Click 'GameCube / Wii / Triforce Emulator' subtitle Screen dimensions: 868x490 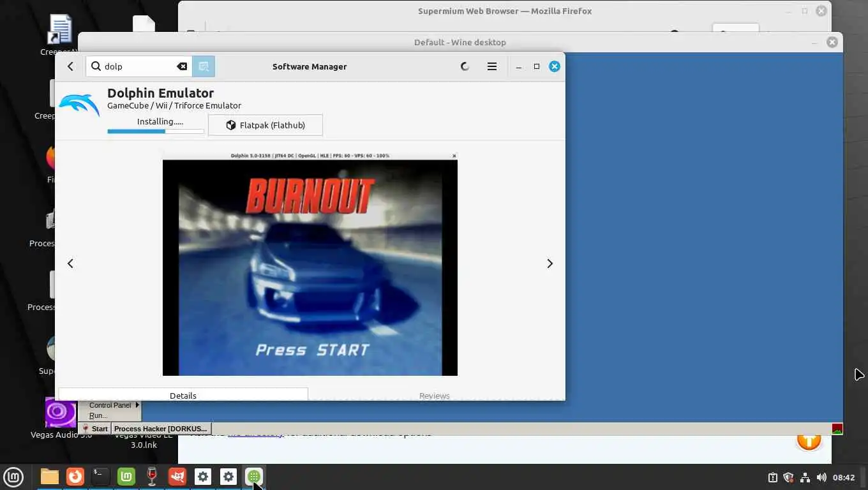tap(174, 106)
